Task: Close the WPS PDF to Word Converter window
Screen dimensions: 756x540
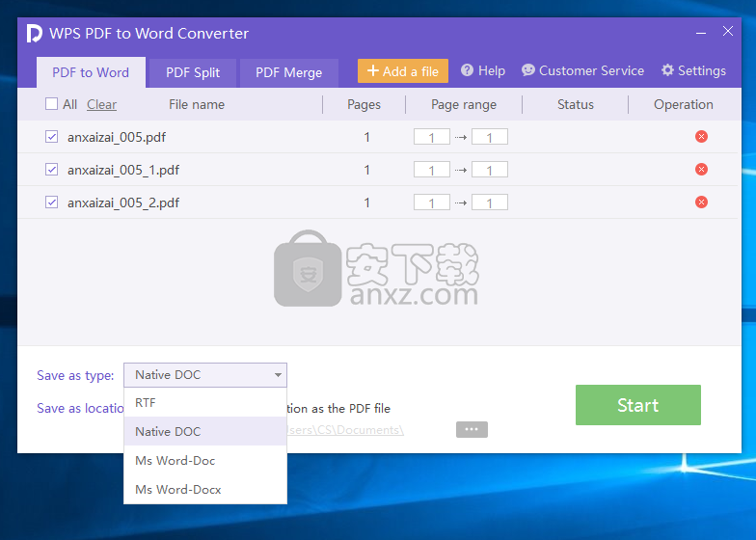Action: click(728, 31)
